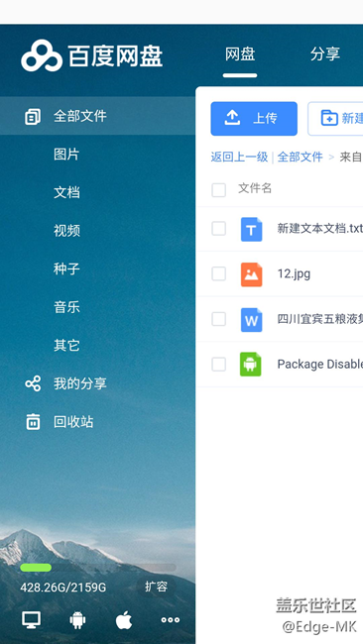Click the text file icon for 新建文本文档.txt
363x644 pixels.
251,229
